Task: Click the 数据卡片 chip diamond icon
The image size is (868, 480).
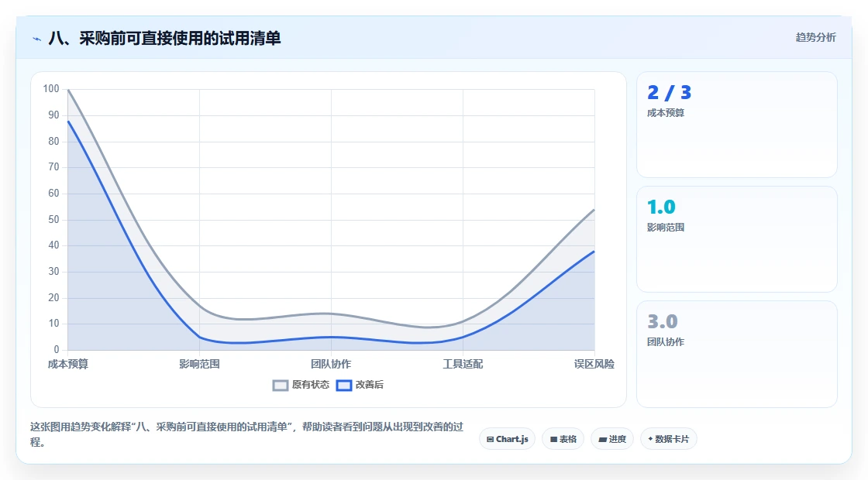Action: tap(650, 439)
